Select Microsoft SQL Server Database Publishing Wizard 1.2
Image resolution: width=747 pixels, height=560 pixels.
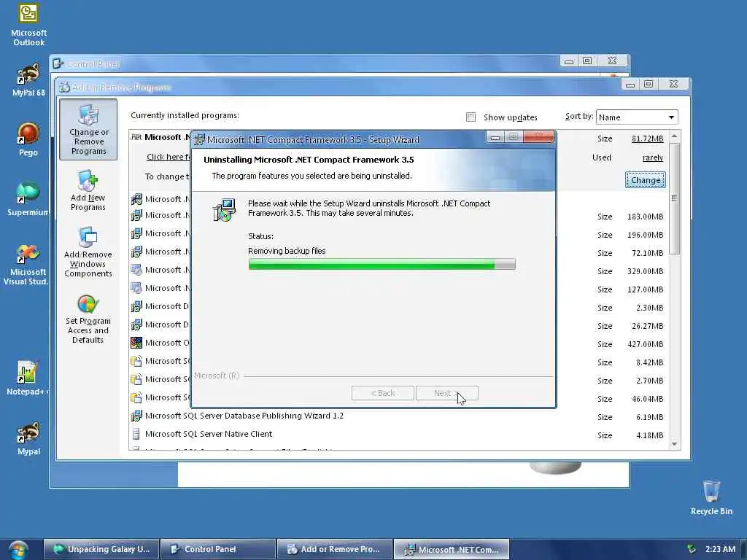[244, 416]
